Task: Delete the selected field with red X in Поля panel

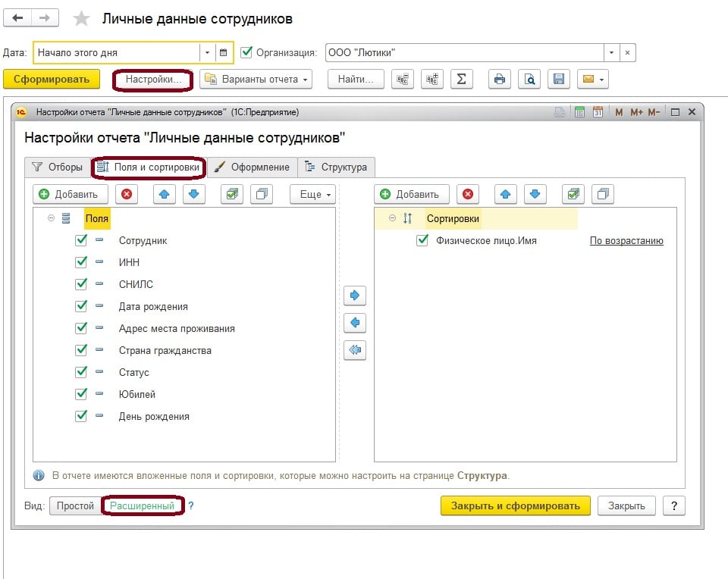Action: click(127, 194)
